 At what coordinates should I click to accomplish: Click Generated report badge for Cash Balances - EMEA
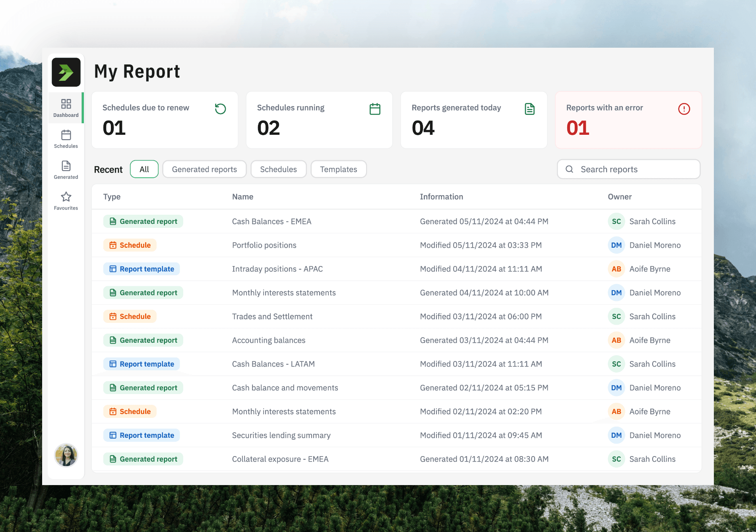coord(143,221)
